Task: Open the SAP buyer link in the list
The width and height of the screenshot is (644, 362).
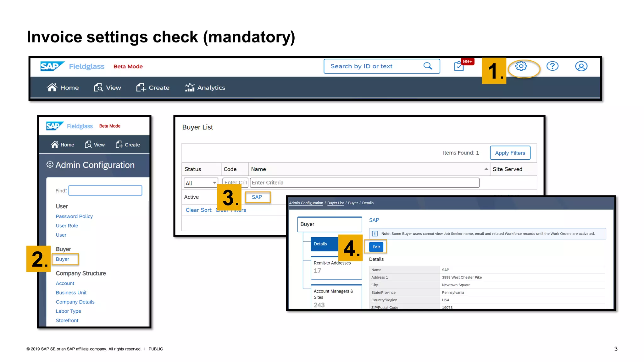Action: [257, 197]
